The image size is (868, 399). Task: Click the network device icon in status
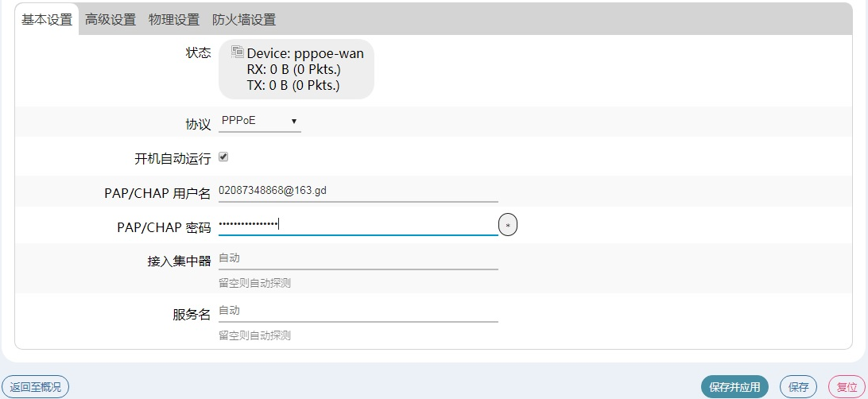[x=237, y=52]
